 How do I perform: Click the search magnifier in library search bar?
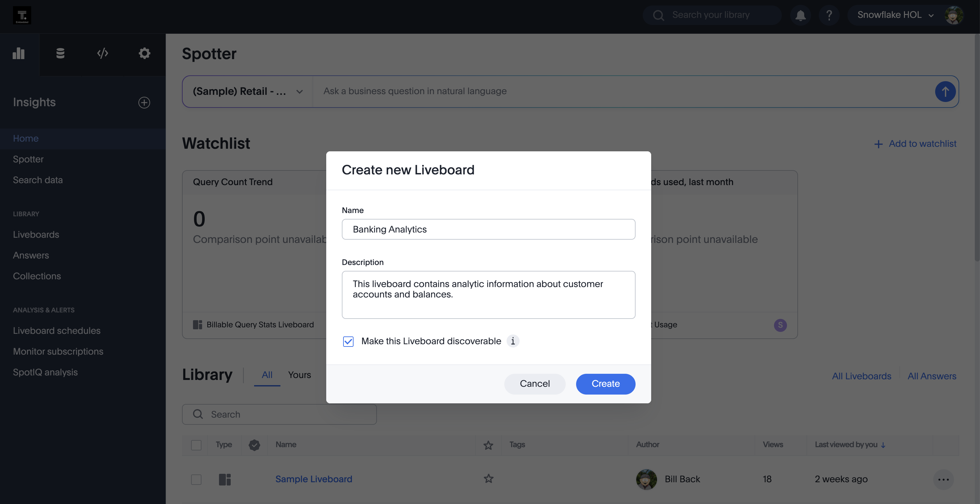pos(198,414)
